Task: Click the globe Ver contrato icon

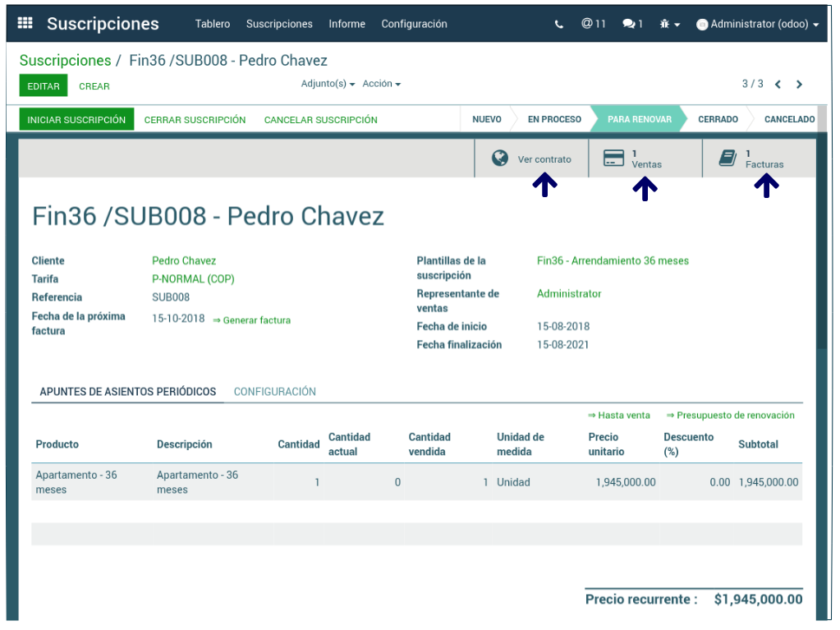Action: click(x=500, y=159)
